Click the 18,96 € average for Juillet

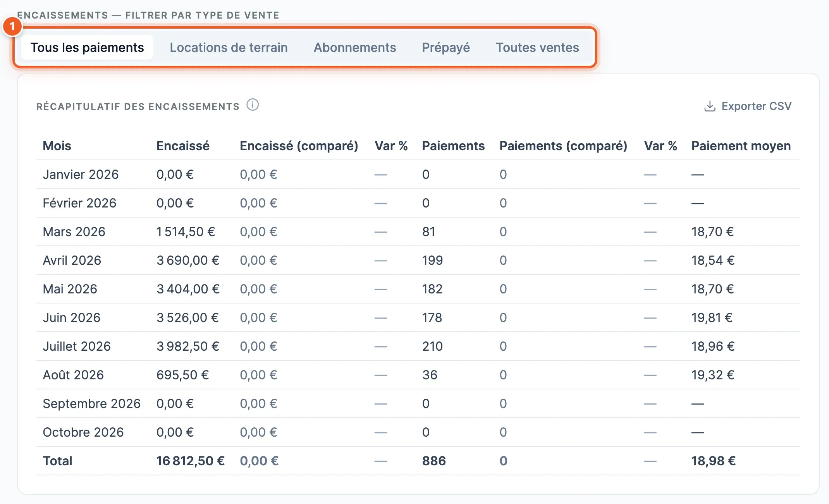[x=713, y=346]
